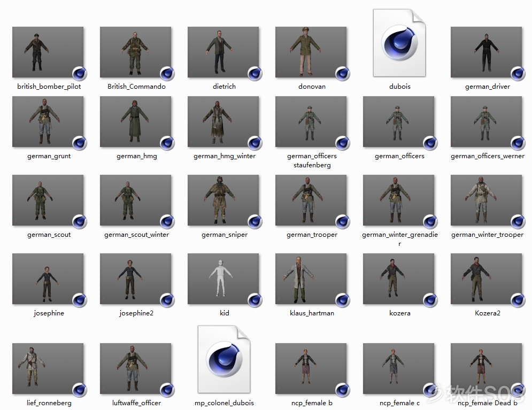Select the german_officers staufenberg thumbnail
The width and height of the screenshot is (532, 410).
(x=311, y=122)
